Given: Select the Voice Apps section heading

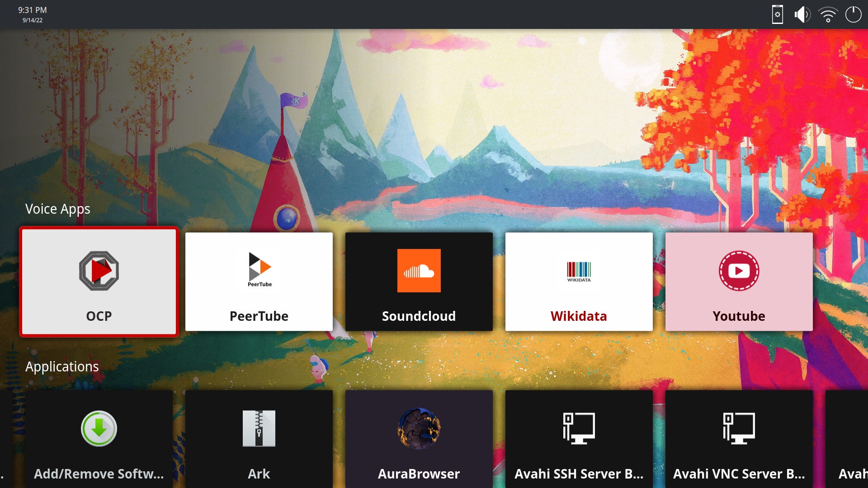Looking at the screenshot, I should (57, 209).
